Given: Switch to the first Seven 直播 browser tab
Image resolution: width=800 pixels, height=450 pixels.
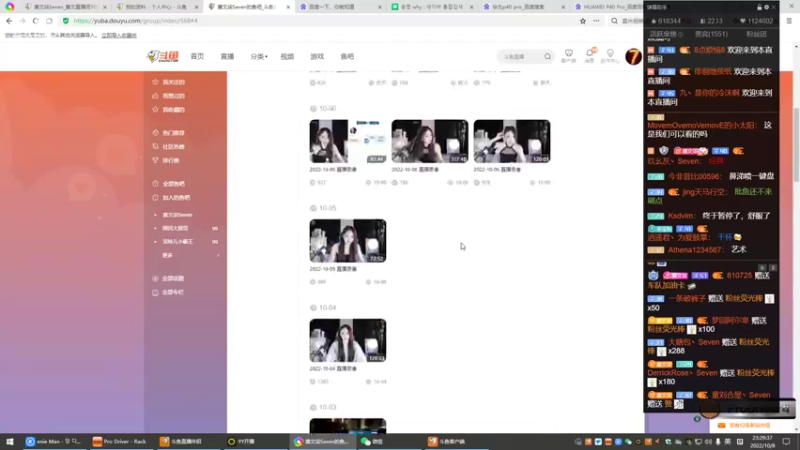Looking at the screenshot, I should (66, 7).
